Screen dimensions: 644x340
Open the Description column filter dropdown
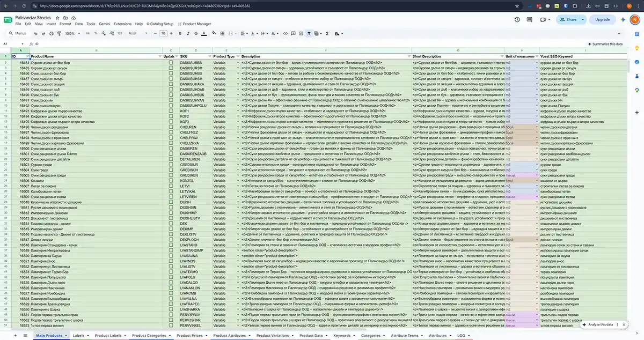coord(408,56)
